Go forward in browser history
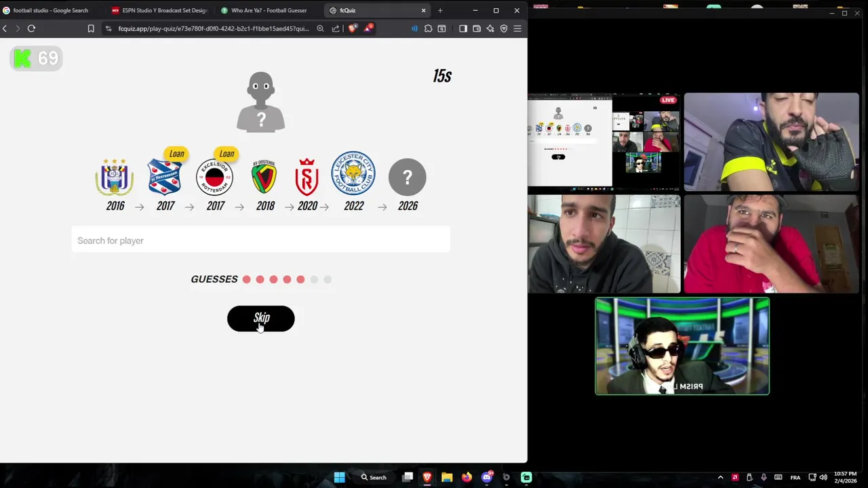This screenshot has height=488, width=868. point(18,28)
